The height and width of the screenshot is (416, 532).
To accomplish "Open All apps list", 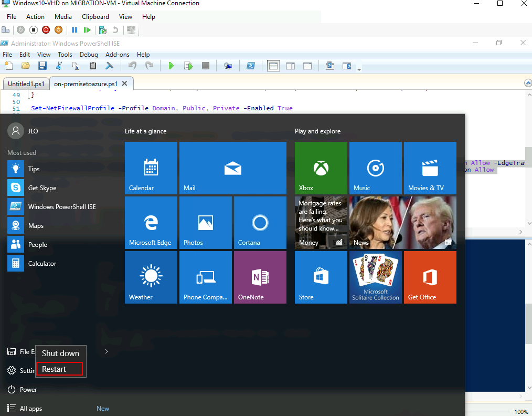I will point(25,408).
